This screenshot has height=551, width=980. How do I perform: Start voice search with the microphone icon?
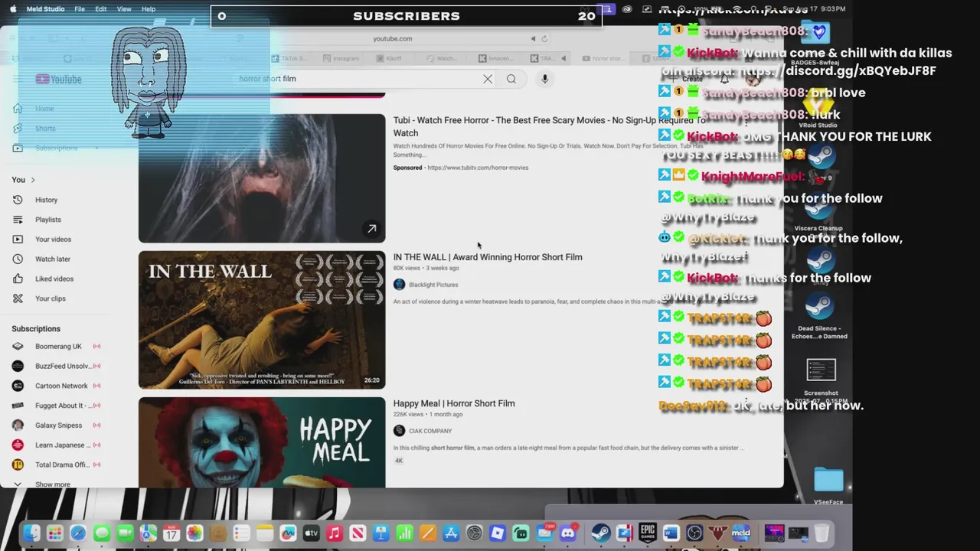(x=544, y=79)
